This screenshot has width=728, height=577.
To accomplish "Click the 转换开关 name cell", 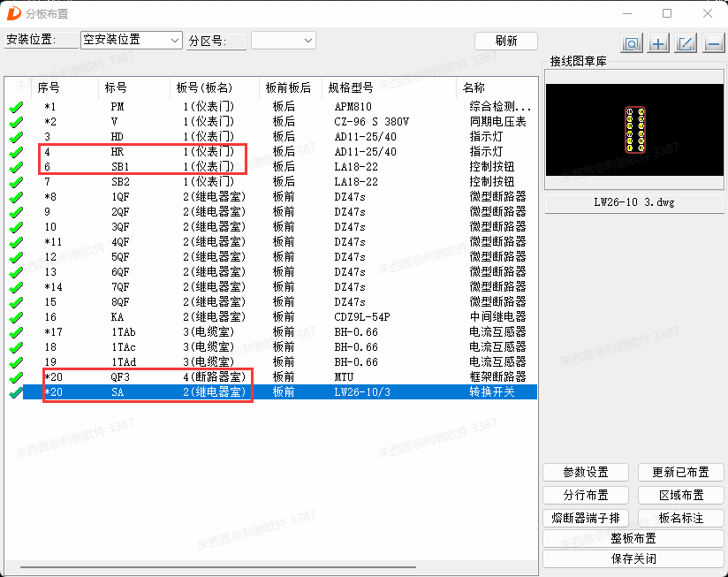I will pos(492,392).
